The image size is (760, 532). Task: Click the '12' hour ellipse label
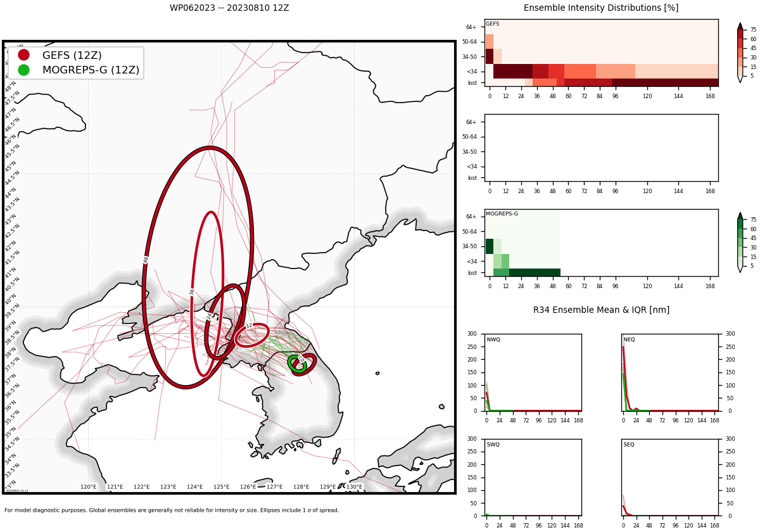click(x=249, y=326)
